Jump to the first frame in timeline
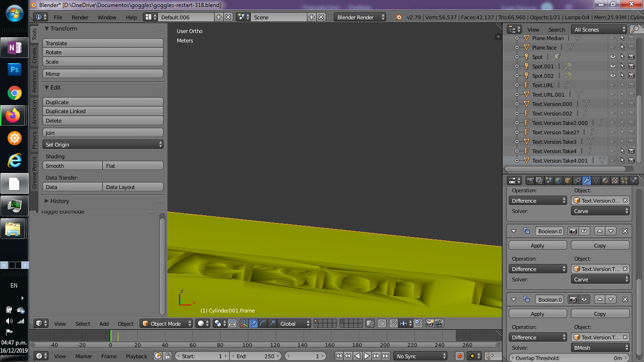 click(339, 356)
